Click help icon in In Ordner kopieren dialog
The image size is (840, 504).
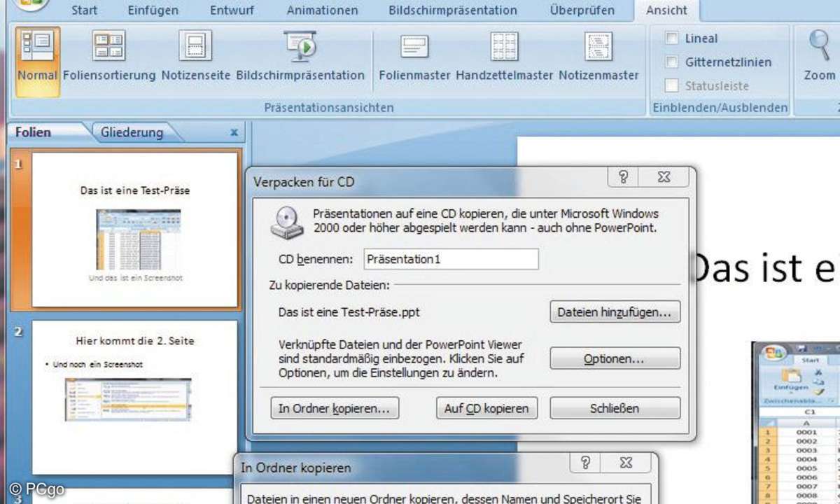tap(585, 463)
